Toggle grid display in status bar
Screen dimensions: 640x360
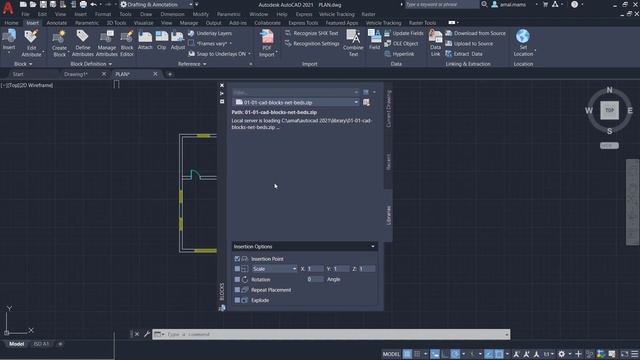pyautogui.click(x=407, y=354)
